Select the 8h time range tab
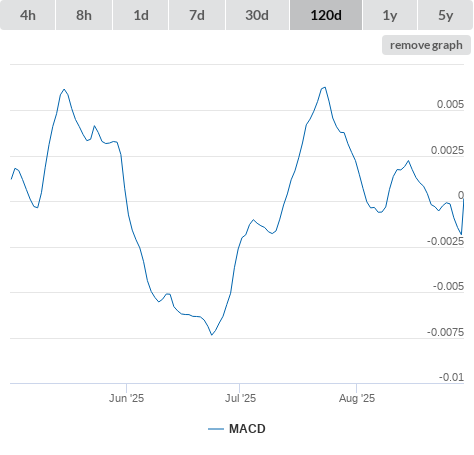 click(84, 15)
